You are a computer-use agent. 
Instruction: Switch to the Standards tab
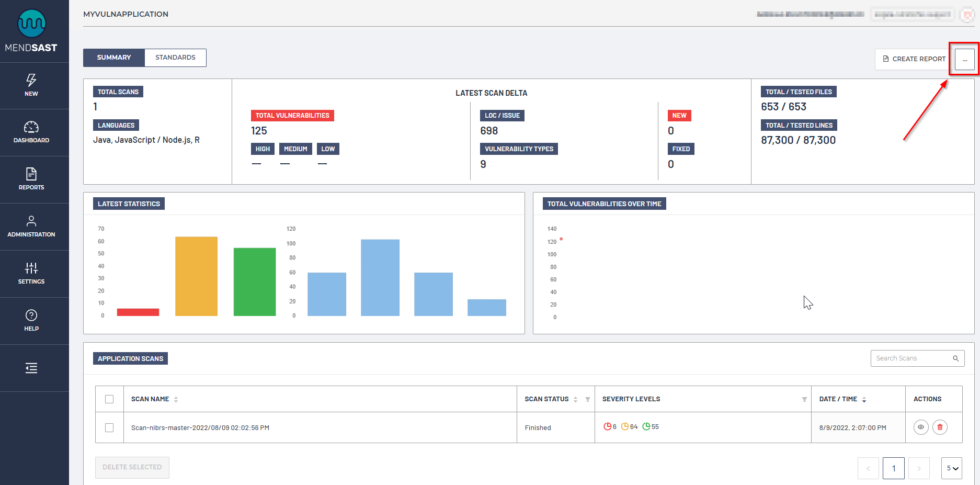coord(175,58)
